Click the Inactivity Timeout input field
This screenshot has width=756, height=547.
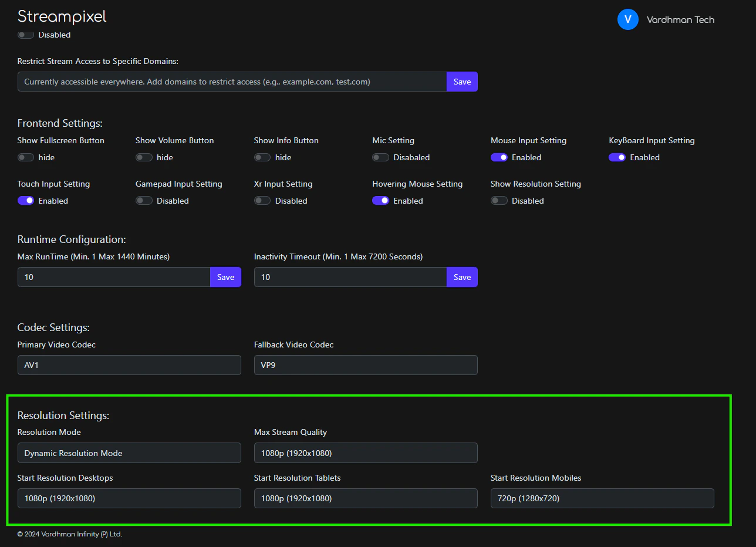pyautogui.click(x=350, y=277)
